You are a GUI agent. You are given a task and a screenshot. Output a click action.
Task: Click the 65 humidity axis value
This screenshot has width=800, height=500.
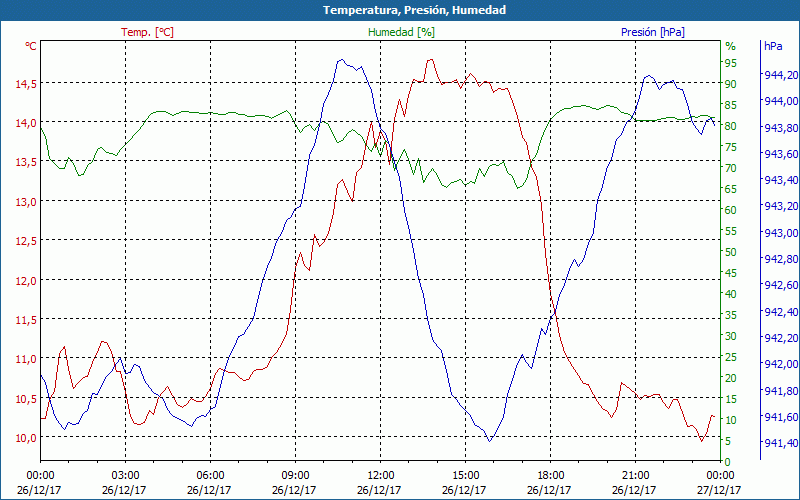point(731,189)
